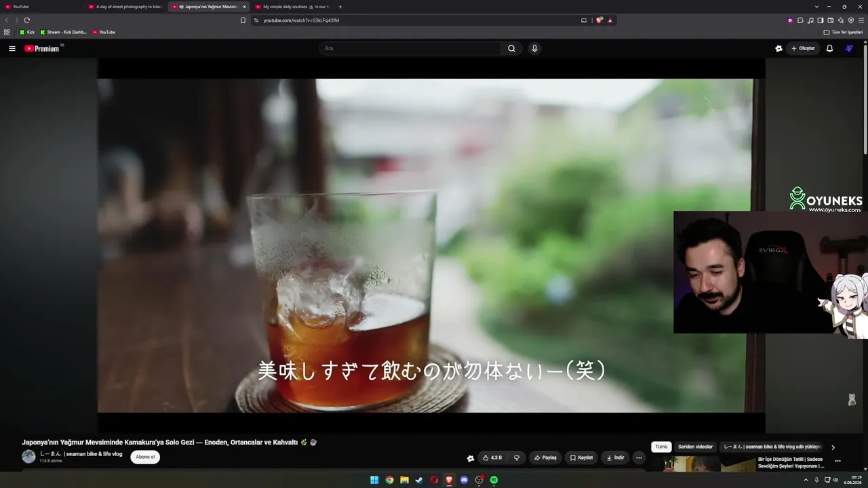Like the video showing 4,3 B
Screen dimensions: 868x488
pyautogui.click(x=492, y=457)
